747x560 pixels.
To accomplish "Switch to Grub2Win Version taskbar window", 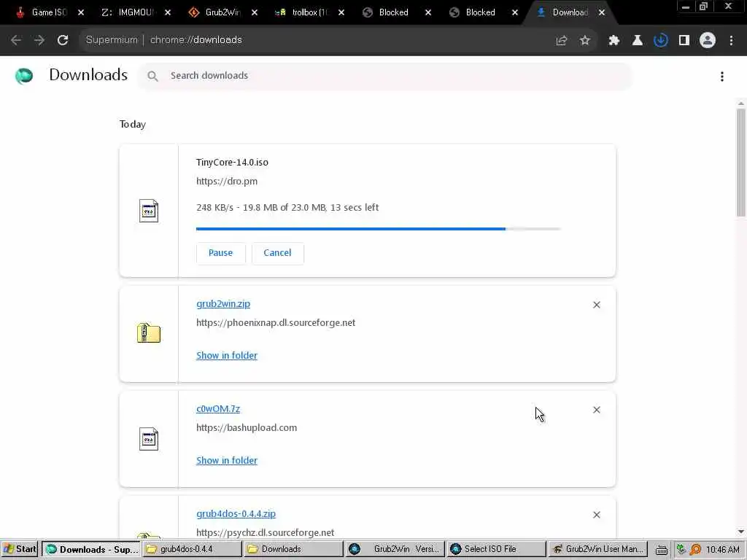I will [394, 549].
